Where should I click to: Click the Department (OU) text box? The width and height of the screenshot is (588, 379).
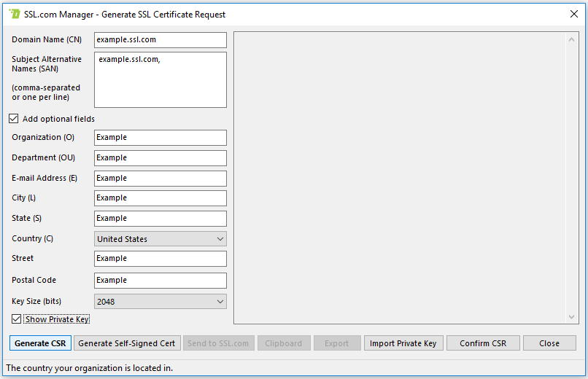[x=160, y=158]
